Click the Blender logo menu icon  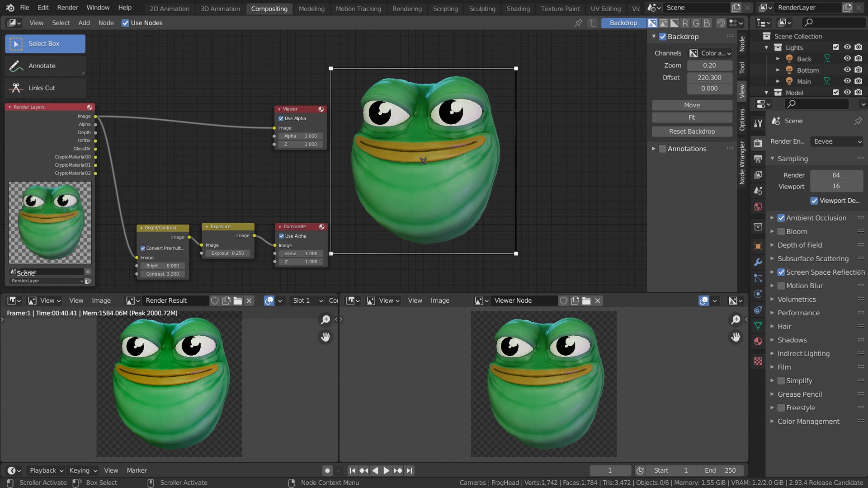(x=10, y=8)
